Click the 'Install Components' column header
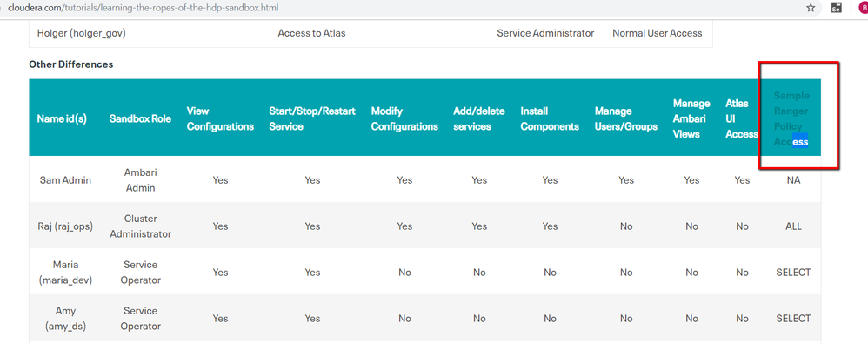Viewport: 868px width, 344px height. pyautogui.click(x=550, y=118)
